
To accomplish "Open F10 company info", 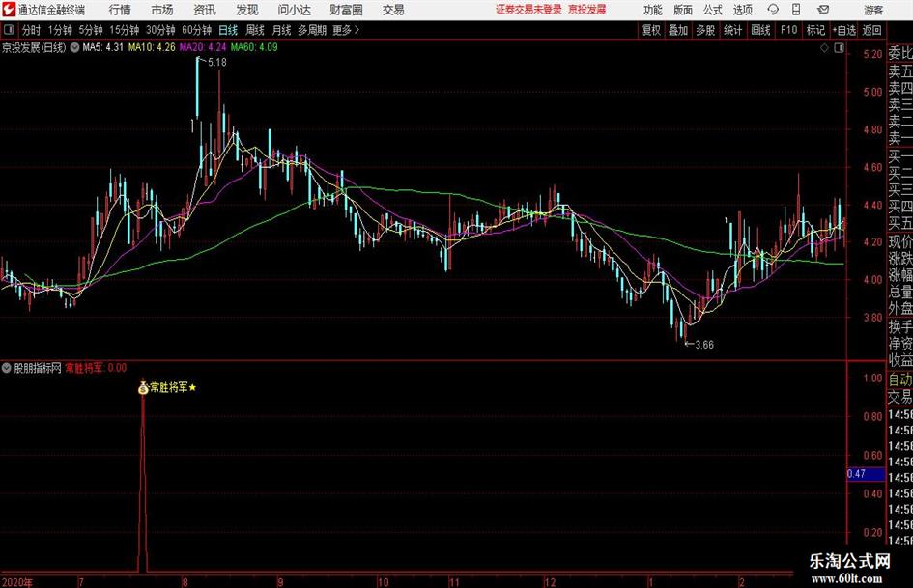I will (x=788, y=30).
